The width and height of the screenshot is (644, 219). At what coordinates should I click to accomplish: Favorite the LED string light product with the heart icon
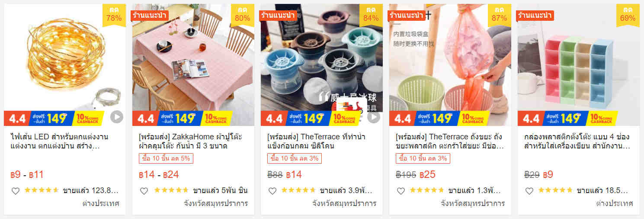(x=16, y=191)
